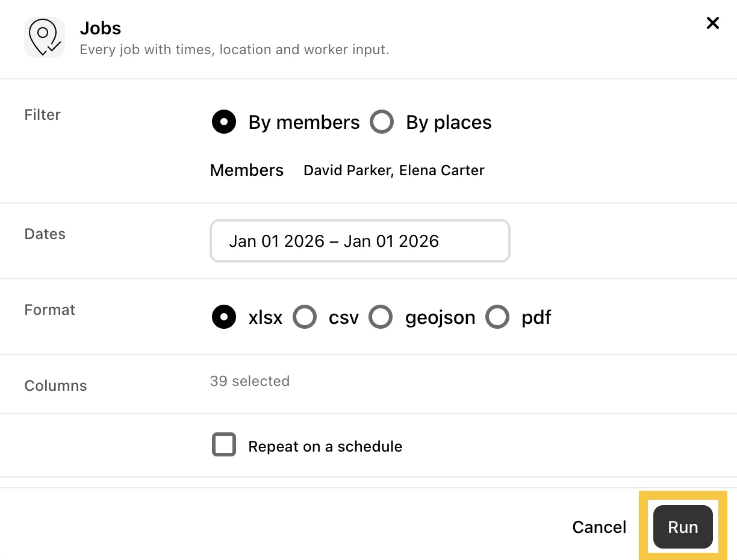Screen dimensions: 737x560
Task: Click the Filter row label
Action: [43, 115]
